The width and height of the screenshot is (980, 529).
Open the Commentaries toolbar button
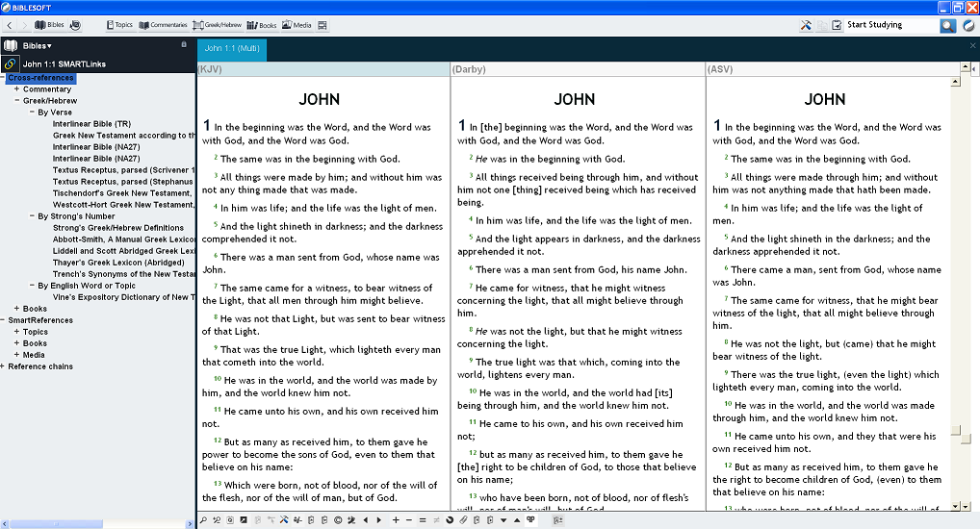(x=163, y=25)
